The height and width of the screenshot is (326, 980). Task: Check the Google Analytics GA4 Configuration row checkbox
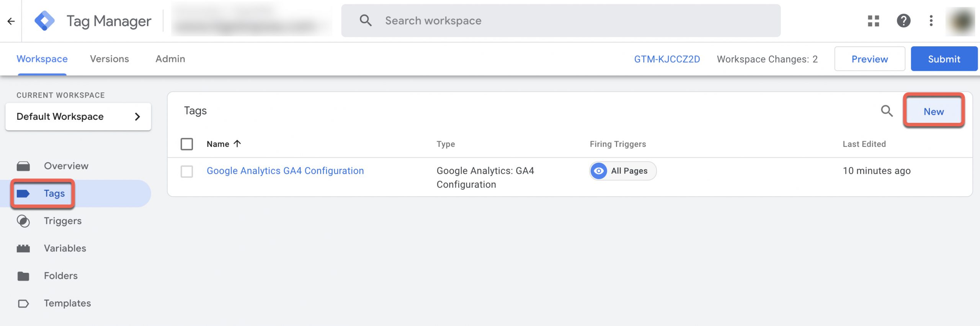coord(187,171)
